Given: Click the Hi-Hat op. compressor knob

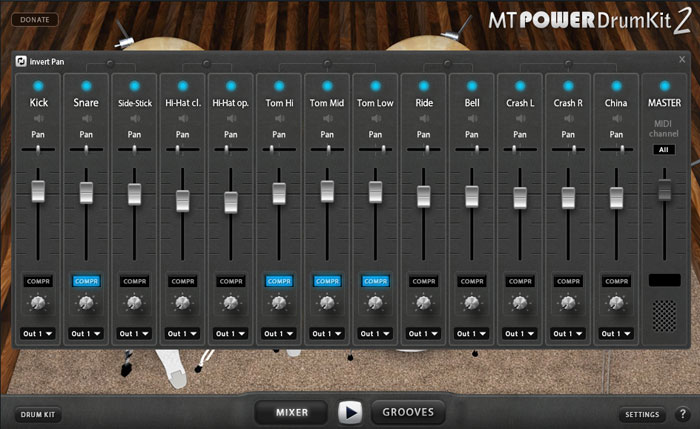Looking at the screenshot, I should point(231,303).
